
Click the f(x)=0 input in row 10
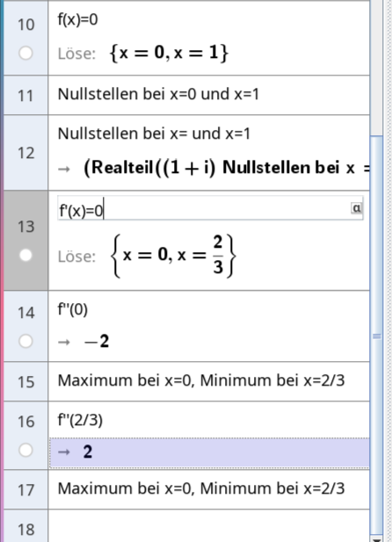coord(78,19)
